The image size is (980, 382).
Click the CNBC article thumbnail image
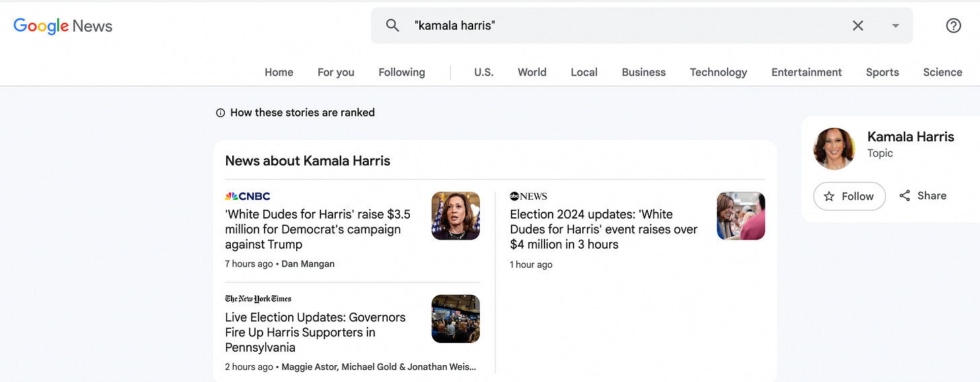point(456,216)
